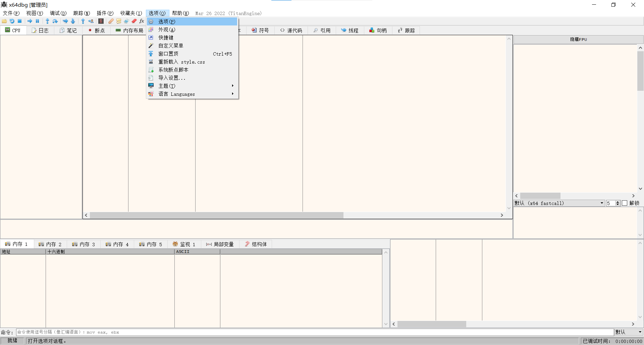Open the x64 fastcall calling convention dropdown
The image size is (644, 345).
pyautogui.click(x=559, y=203)
